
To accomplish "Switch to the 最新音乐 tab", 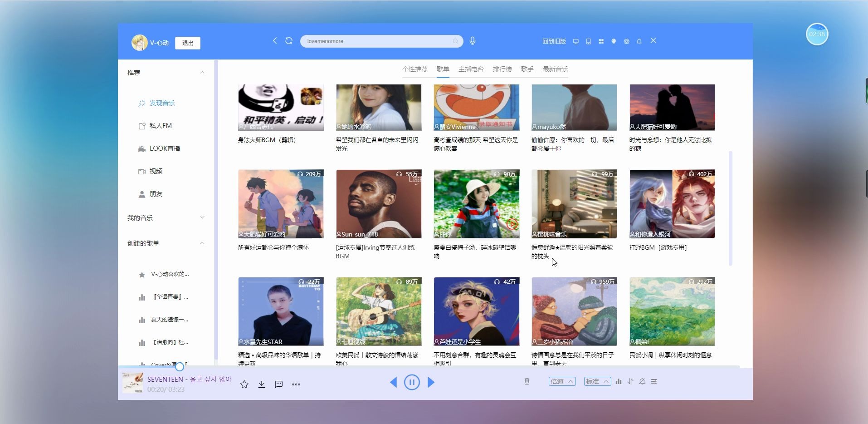I will click(555, 69).
